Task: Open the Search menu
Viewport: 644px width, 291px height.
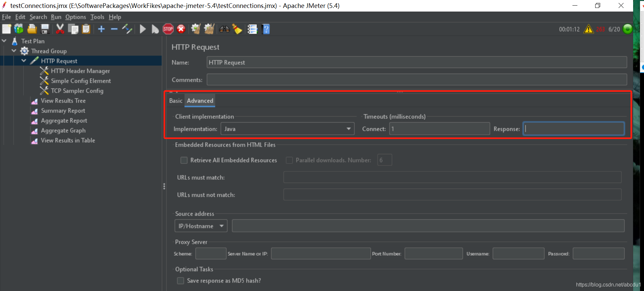Action: point(38,17)
